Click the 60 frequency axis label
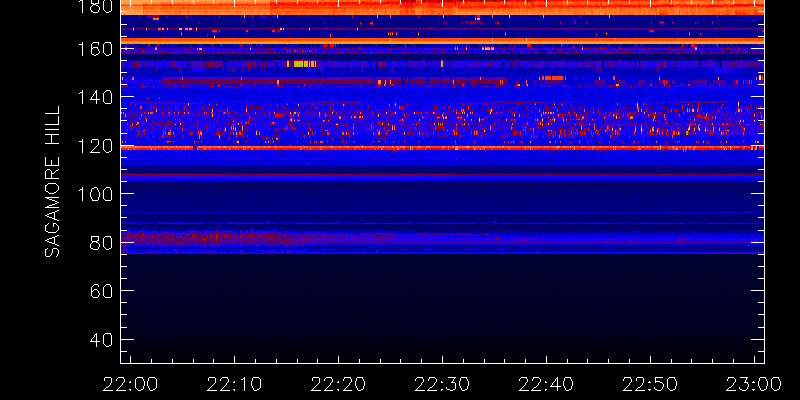This screenshot has height=400, width=800. pyautogui.click(x=101, y=291)
